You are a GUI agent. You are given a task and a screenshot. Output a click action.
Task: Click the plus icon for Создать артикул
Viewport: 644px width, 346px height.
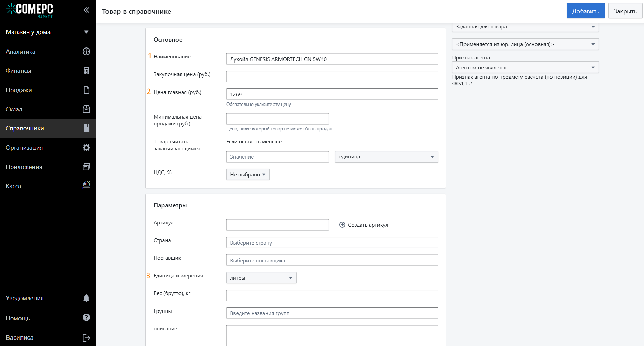pyautogui.click(x=342, y=225)
